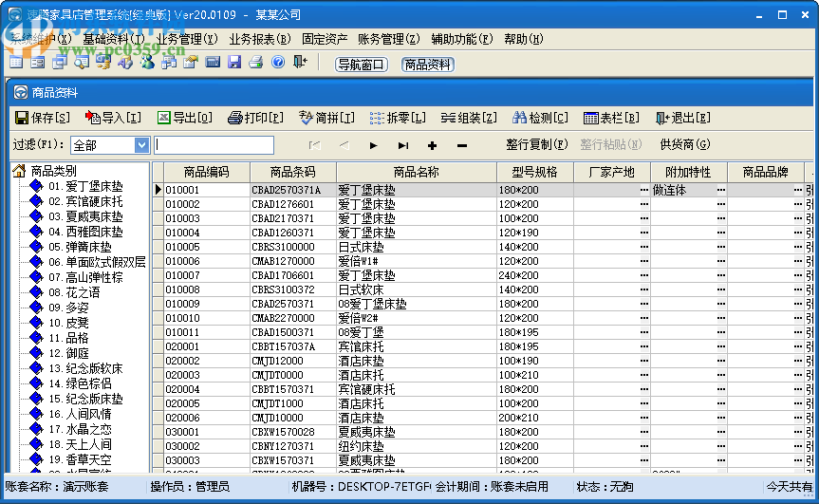
Task: Click 整行复制(F) copy row button
Action: coord(536,144)
